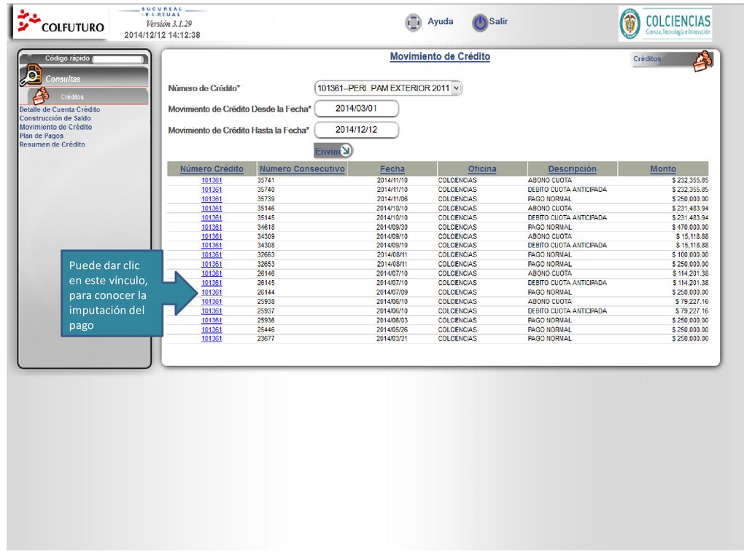Select the Créditos submenu label in the sidebar
This screenshot has height=560, width=747.
72,97
